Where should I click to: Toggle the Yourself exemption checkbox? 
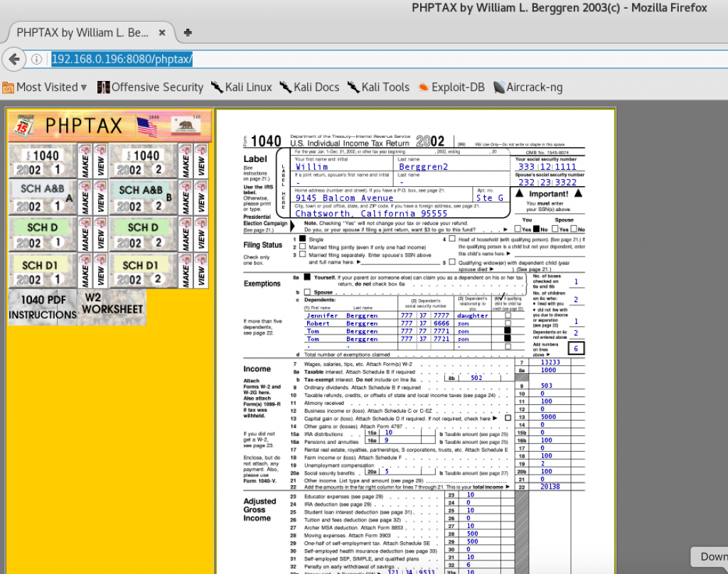pyautogui.click(x=307, y=277)
